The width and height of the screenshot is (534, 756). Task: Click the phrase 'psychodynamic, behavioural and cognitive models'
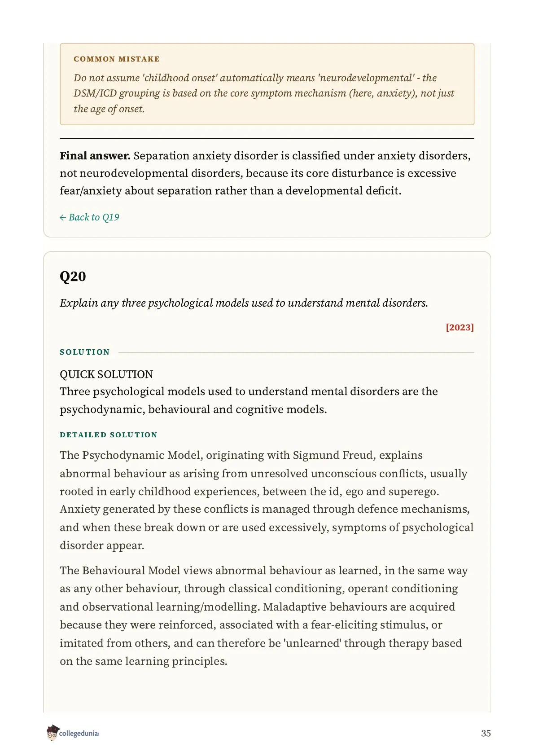(193, 409)
